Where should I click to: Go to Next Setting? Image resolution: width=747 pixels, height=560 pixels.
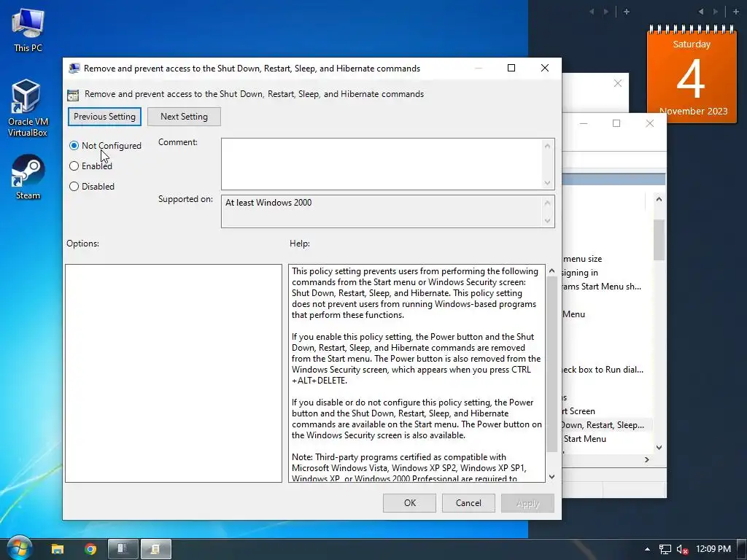click(184, 117)
